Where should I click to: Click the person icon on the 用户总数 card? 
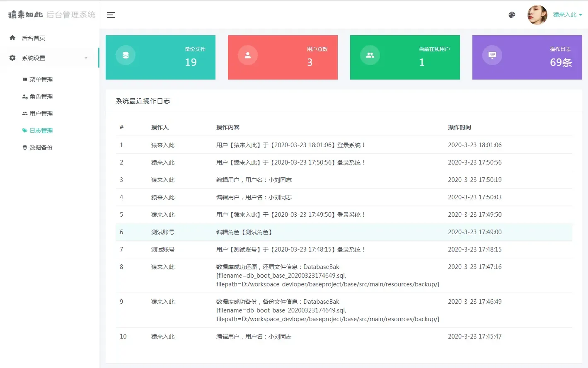247,54
